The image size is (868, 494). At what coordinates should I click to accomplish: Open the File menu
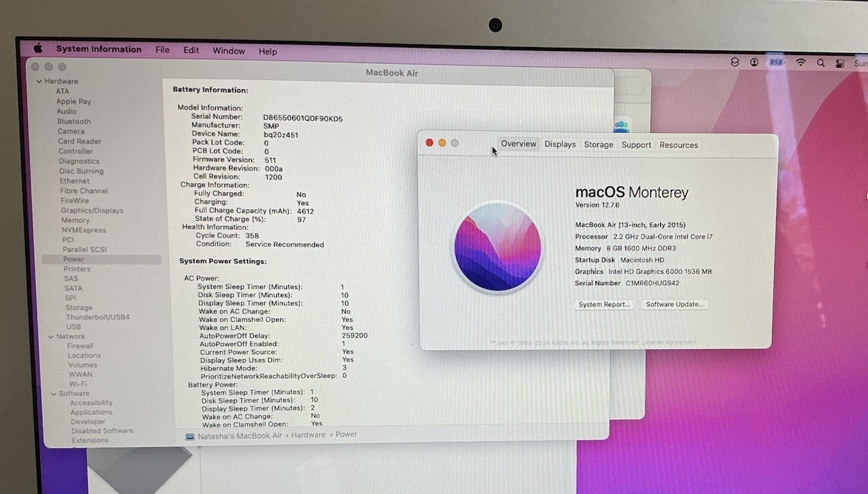point(163,50)
